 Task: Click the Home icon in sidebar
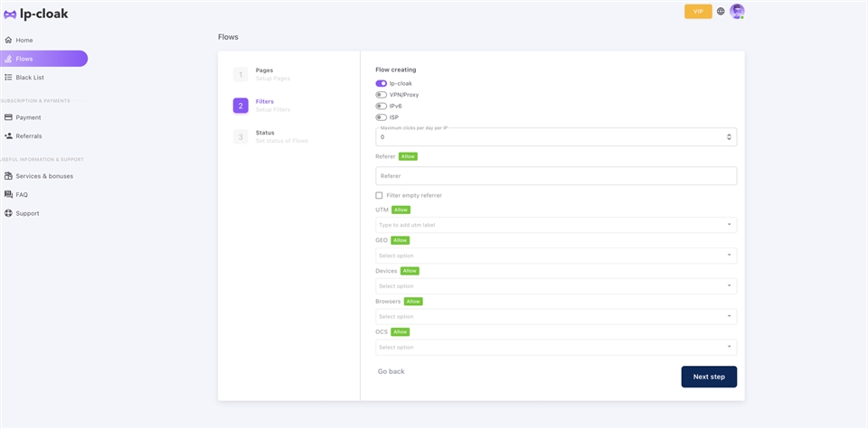[x=8, y=41]
